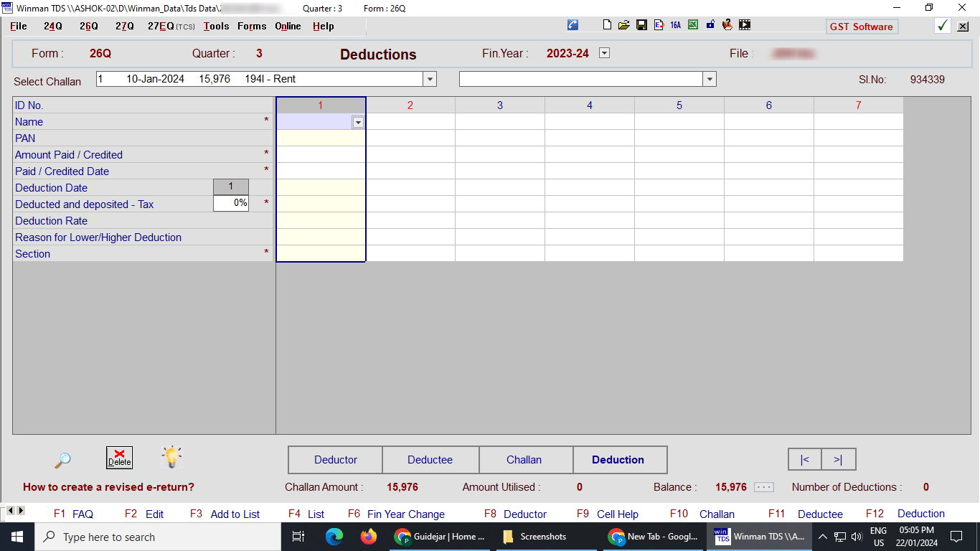Click the Delete icon with red cross

[x=119, y=457]
